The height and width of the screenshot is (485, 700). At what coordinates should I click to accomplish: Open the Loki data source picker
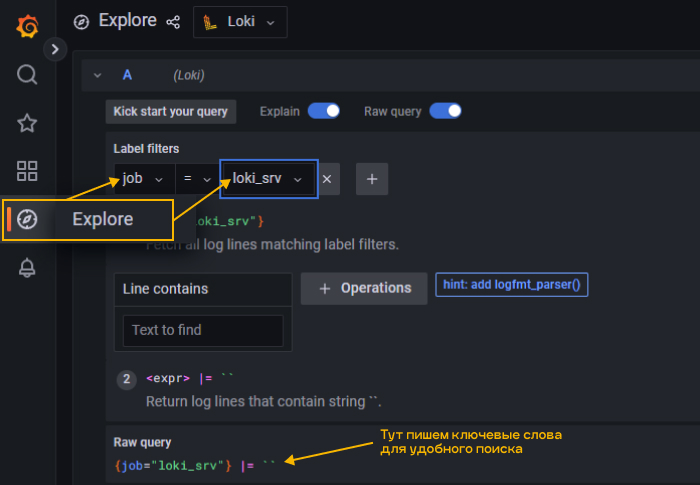click(x=240, y=22)
